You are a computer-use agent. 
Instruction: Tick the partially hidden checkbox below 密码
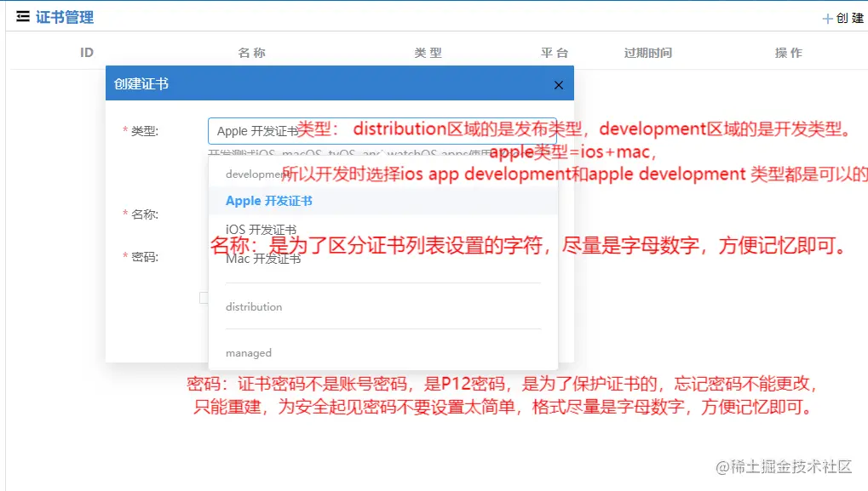pyautogui.click(x=204, y=298)
